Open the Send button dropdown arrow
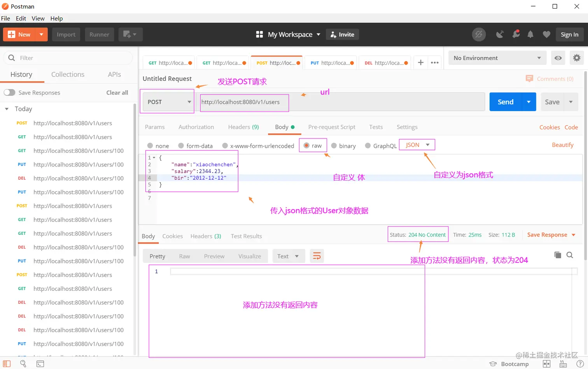 [x=529, y=102]
